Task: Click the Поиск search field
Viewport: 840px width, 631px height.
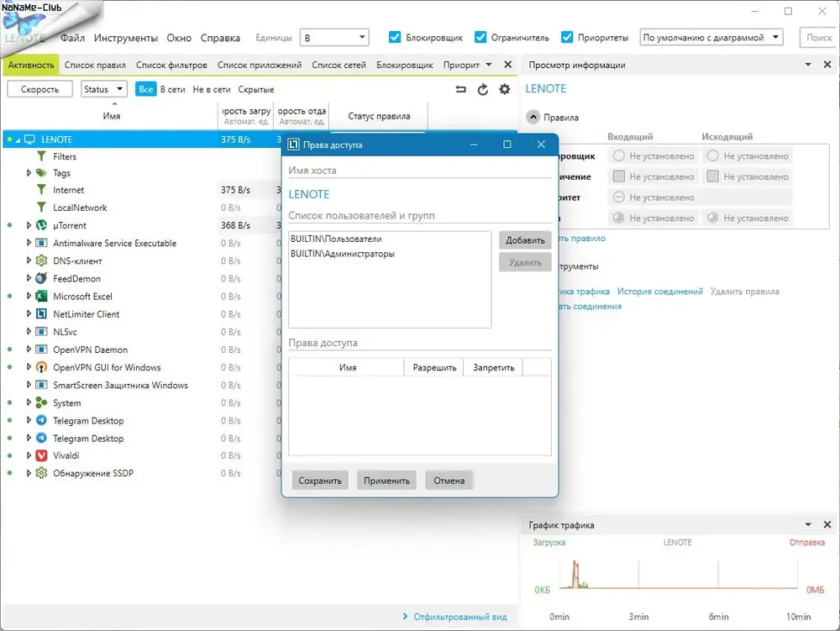Action: point(819,38)
